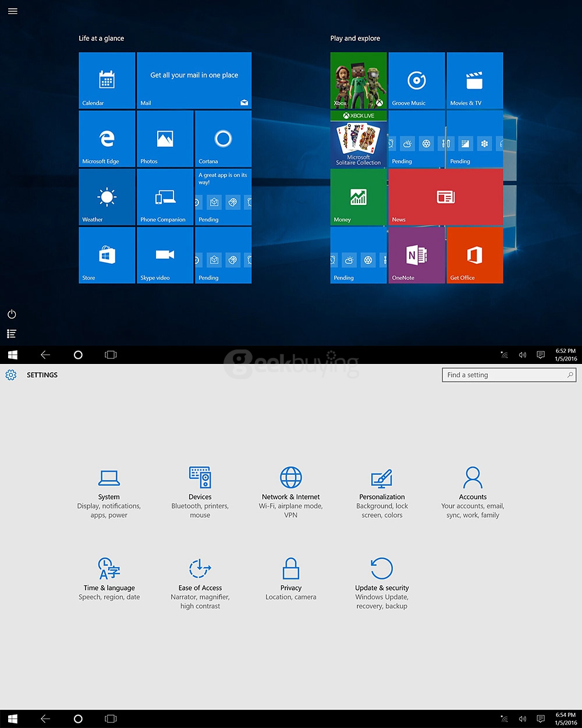Open Personalization settings
Image resolution: width=582 pixels, height=728 pixels.
(382, 492)
